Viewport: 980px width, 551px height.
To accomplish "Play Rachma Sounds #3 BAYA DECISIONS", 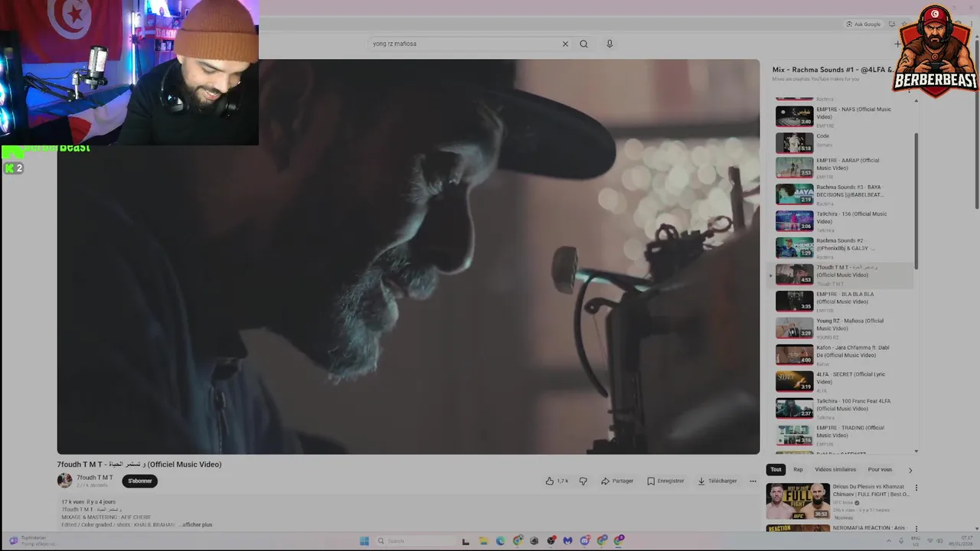I will pyautogui.click(x=844, y=194).
